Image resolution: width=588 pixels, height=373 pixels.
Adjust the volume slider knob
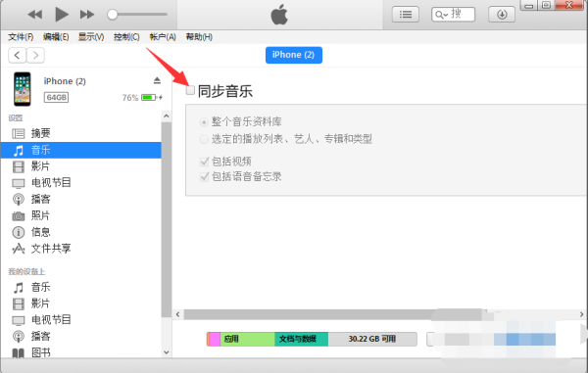(x=112, y=15)
